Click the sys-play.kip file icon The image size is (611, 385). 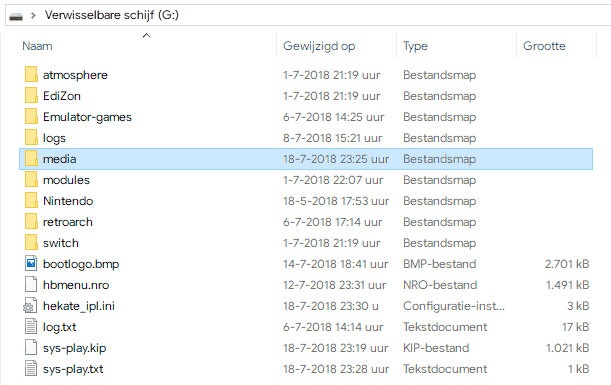31,348
